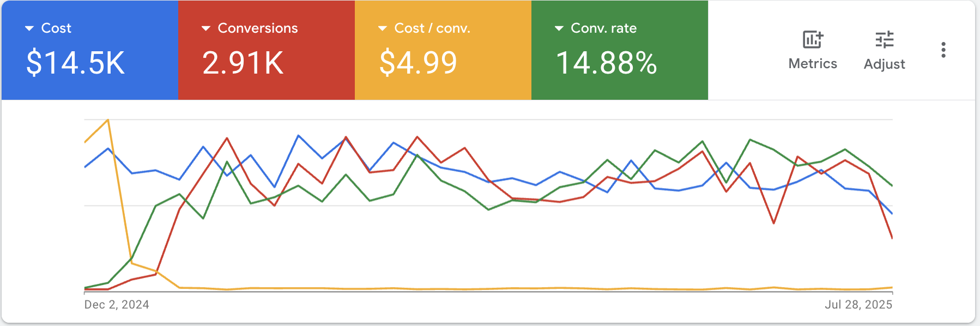980x326 pixels.
Task: Open the Conversions metric selector dropdown
Action: coord(205,28)
